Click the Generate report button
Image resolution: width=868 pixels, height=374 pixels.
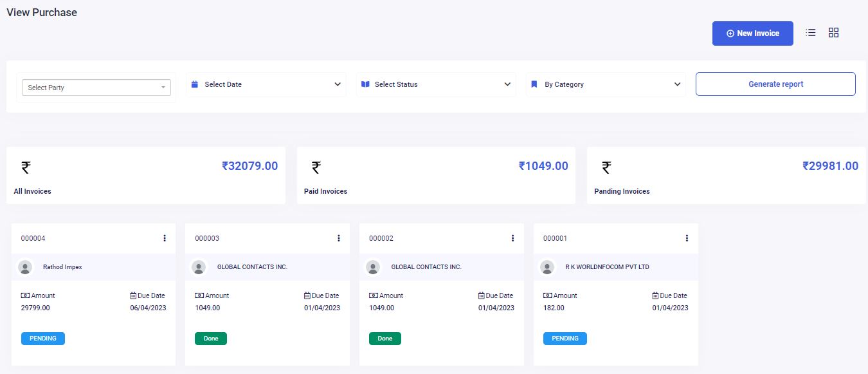click(x=775, y=84)
